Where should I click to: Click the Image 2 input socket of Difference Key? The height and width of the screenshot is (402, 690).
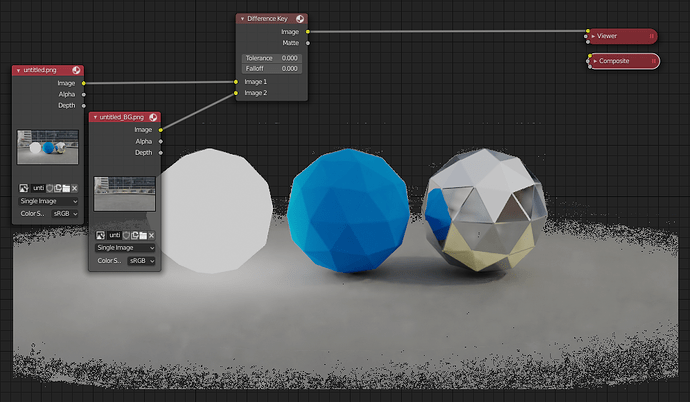(x=236, y=93)
